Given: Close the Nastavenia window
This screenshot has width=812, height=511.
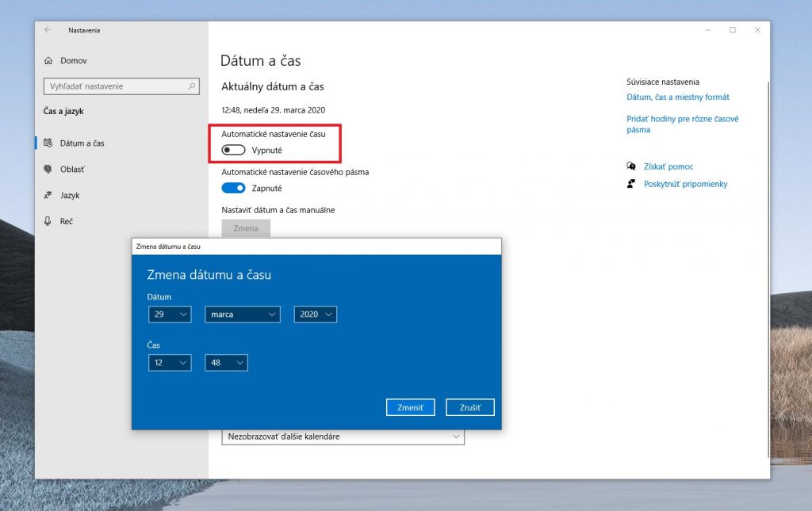Looking at the screenshot, I should pyautogui.click(x=757, y=30).
